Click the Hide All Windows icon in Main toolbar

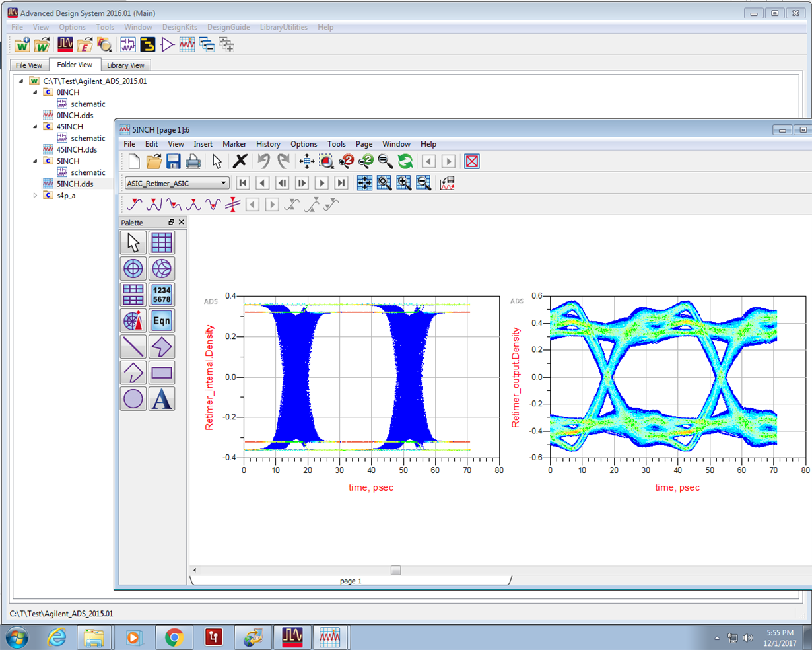coord(207,45)
